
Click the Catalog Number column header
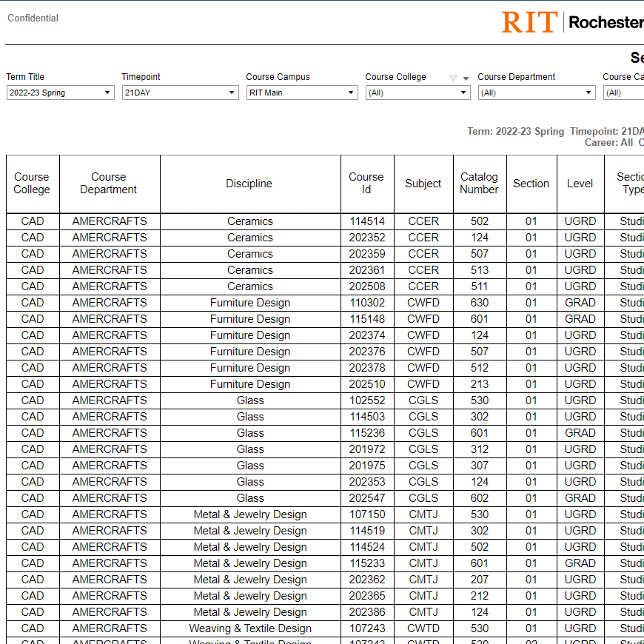click(479, 184)
